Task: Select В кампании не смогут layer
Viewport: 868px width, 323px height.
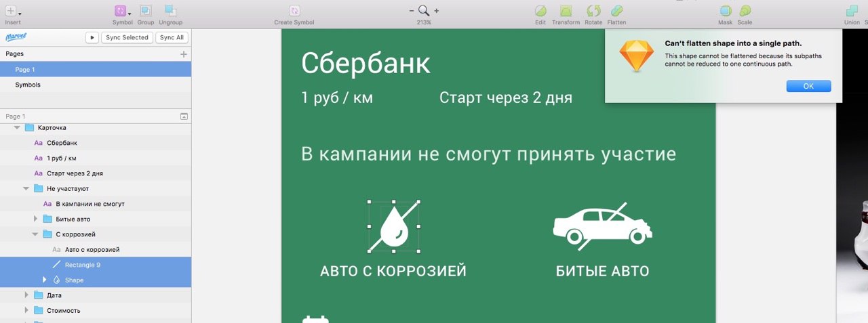Action: point(96,204)
